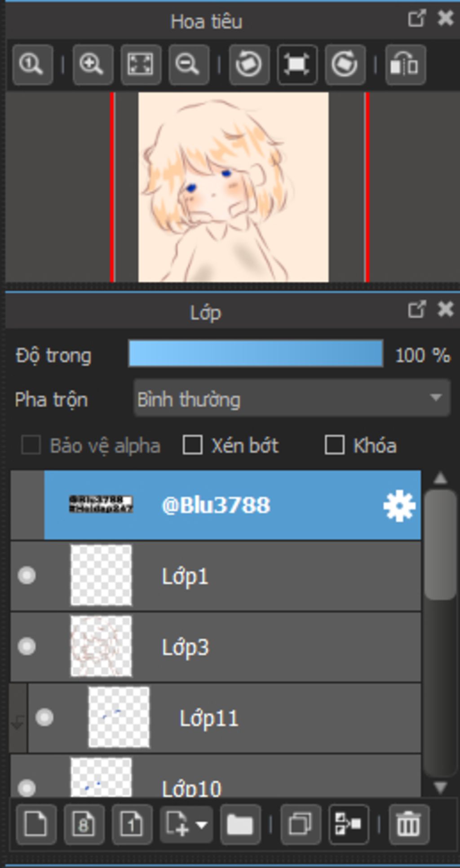Screen dimensions: 460x868
Task: Create a new layer folder
Action: 240,824
